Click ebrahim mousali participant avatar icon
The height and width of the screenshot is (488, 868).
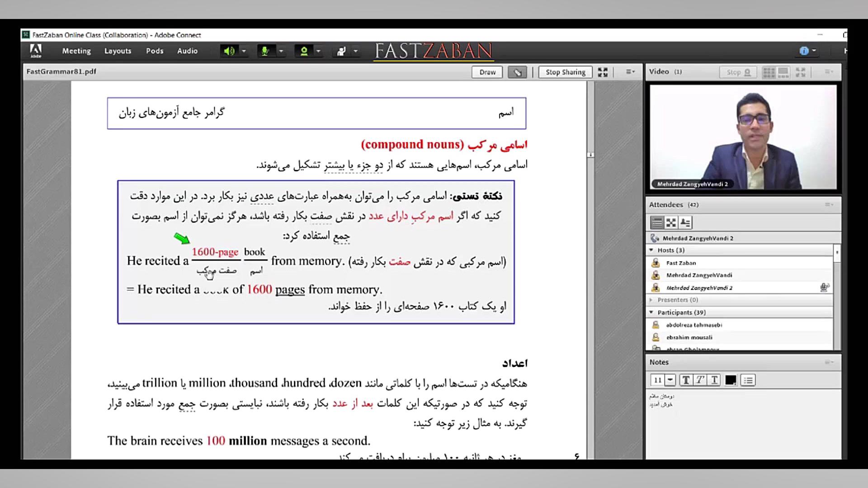(656, 338)
